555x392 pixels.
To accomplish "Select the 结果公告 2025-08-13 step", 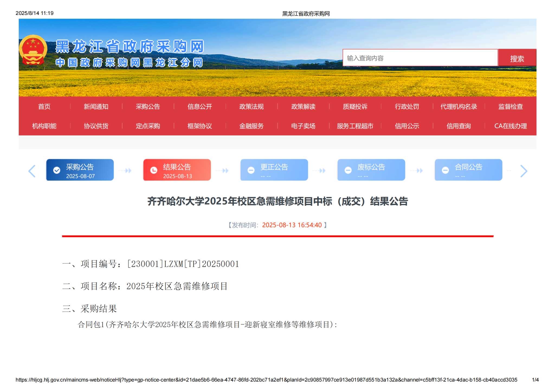I will (177, 170).
